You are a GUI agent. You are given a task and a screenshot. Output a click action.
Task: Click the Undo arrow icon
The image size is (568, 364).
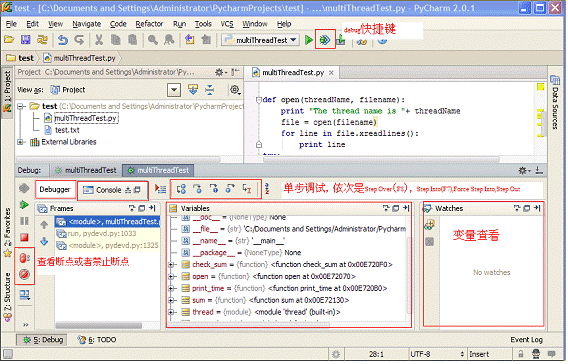tap(63, 39)
